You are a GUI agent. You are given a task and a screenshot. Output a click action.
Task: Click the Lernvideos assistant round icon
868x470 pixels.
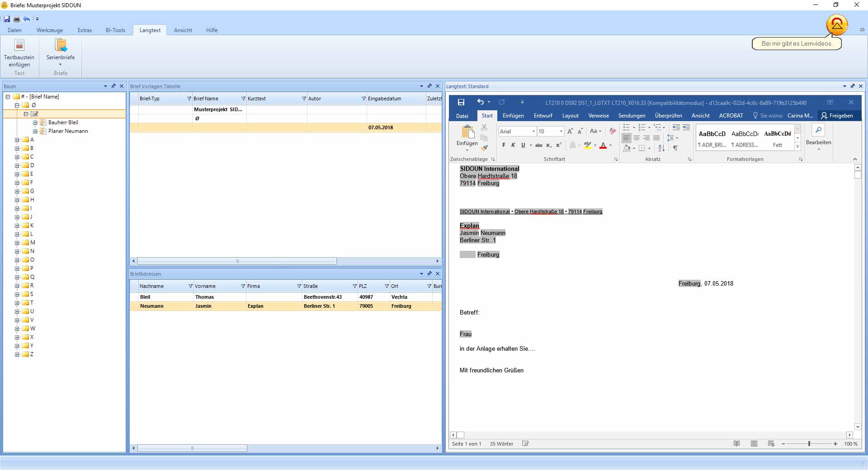coord(836,25)
